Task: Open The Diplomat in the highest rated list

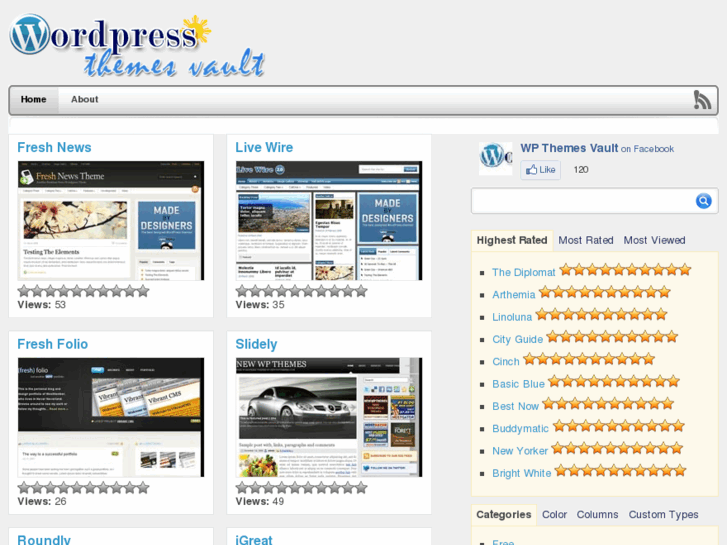Action: coord(523,272)
